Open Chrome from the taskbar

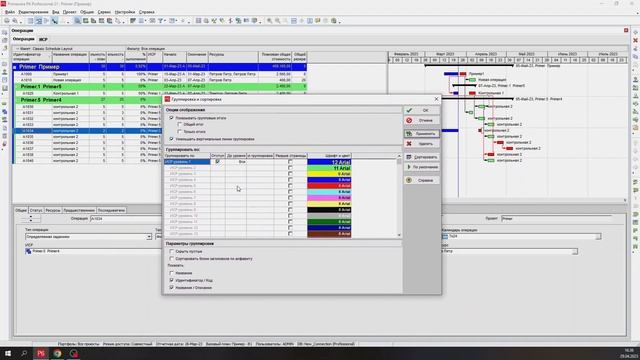(57, 353)
